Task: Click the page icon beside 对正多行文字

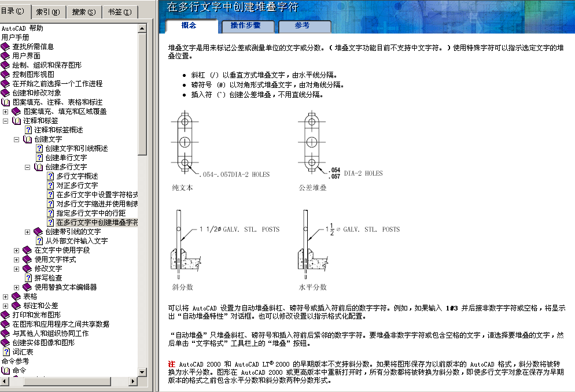Action: coord(50,186)
